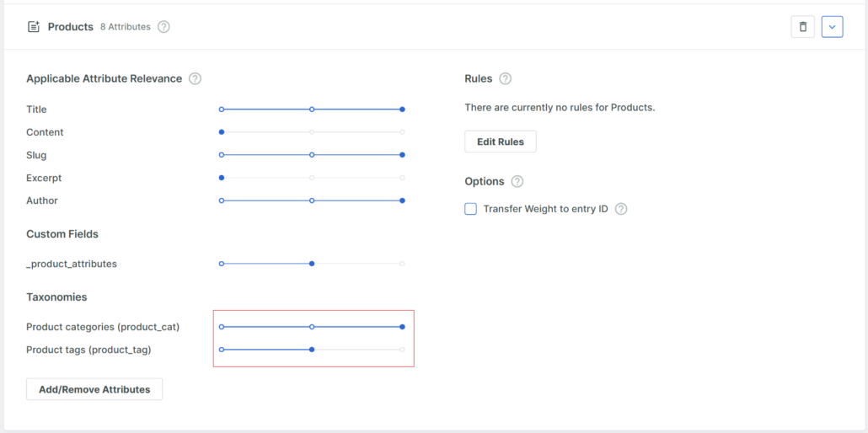
Task: Set Content relevance to highest point
Action: [x=403, y=132]
